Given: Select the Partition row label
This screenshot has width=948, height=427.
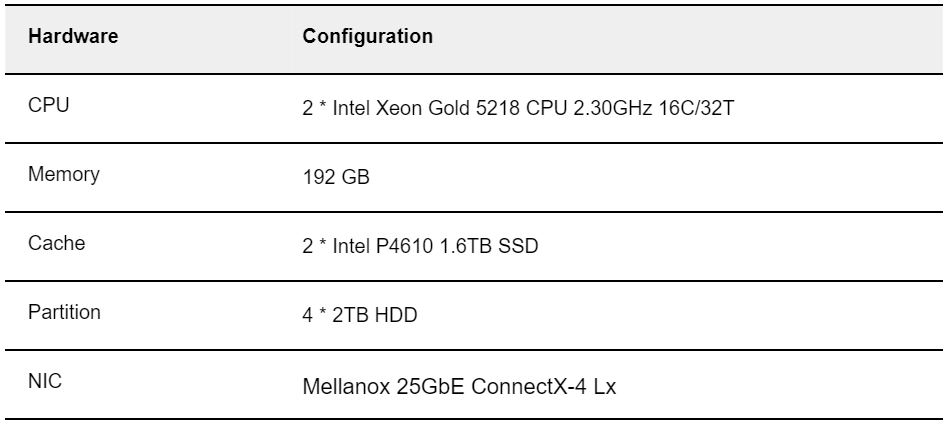Looking at the screenshot, I should [x=64, y=312].
